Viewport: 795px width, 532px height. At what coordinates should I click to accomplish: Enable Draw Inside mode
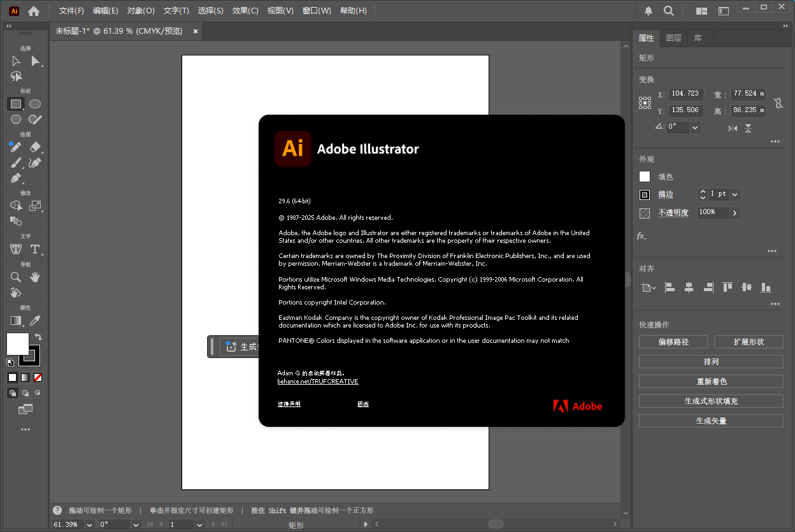(38, 393)
